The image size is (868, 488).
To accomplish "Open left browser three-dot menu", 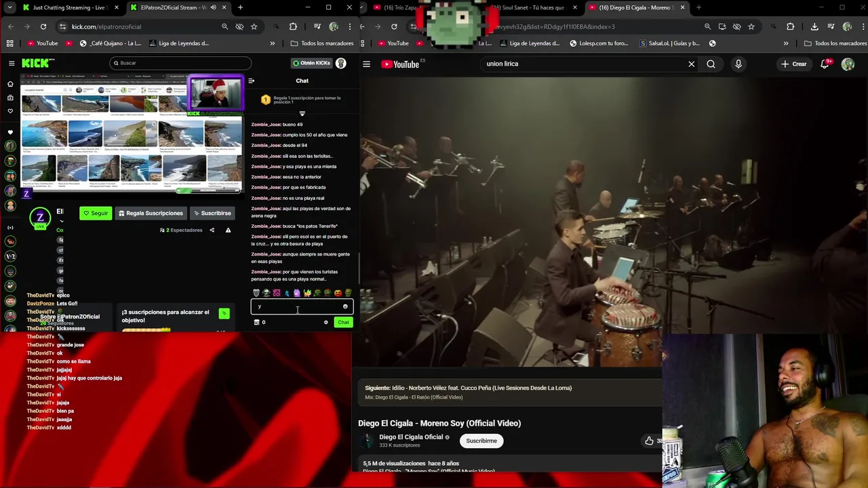I will point(351,26).
